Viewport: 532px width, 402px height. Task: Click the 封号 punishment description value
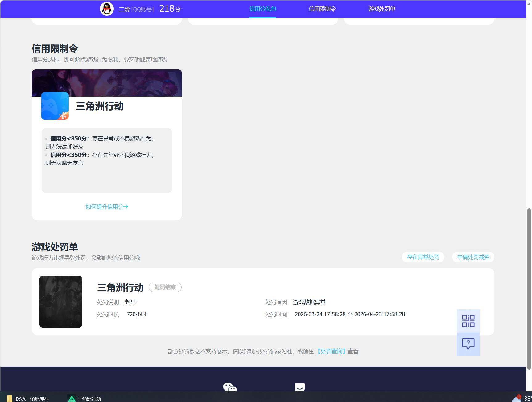pyautogui.click(x=130, y=302)
